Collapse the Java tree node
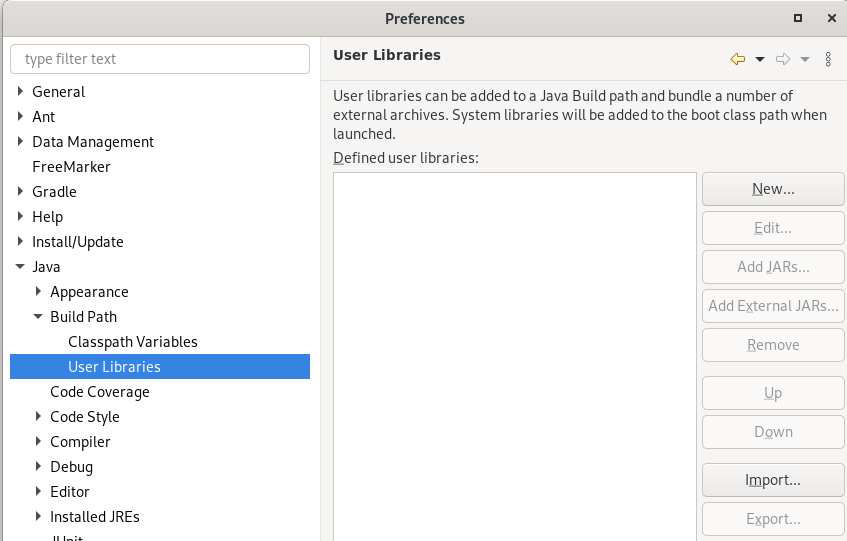This screenshot has height=541, width=847. pyautogui.click(x=21, y=267)
